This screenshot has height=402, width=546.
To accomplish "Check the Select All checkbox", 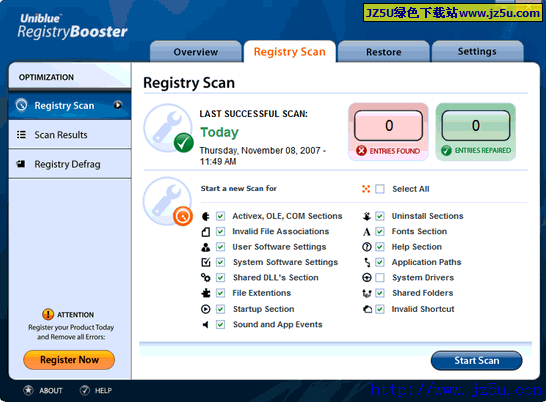I will click(380, 189).
